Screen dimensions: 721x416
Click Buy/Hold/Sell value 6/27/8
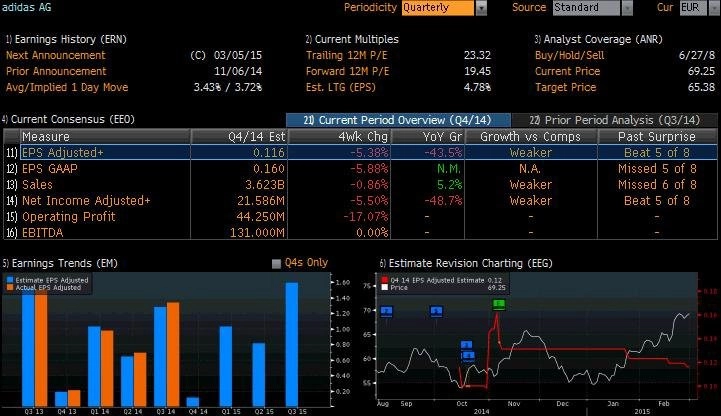(x=697, y=55)
